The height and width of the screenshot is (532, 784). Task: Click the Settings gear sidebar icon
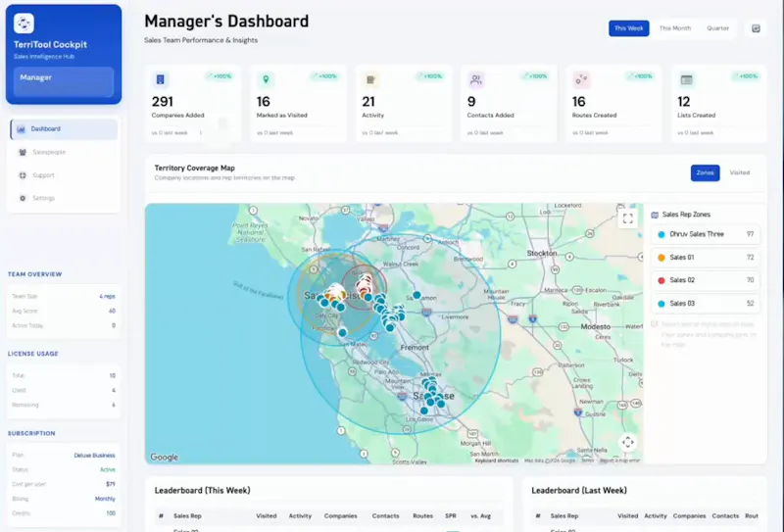(x=23, y=198)
